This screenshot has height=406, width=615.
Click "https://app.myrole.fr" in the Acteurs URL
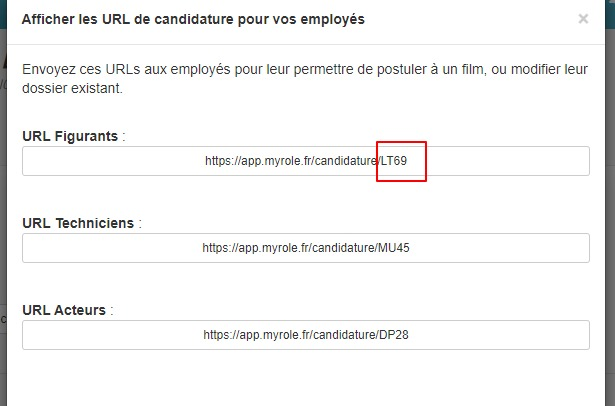pyautogui.click(x=256, y=335)
